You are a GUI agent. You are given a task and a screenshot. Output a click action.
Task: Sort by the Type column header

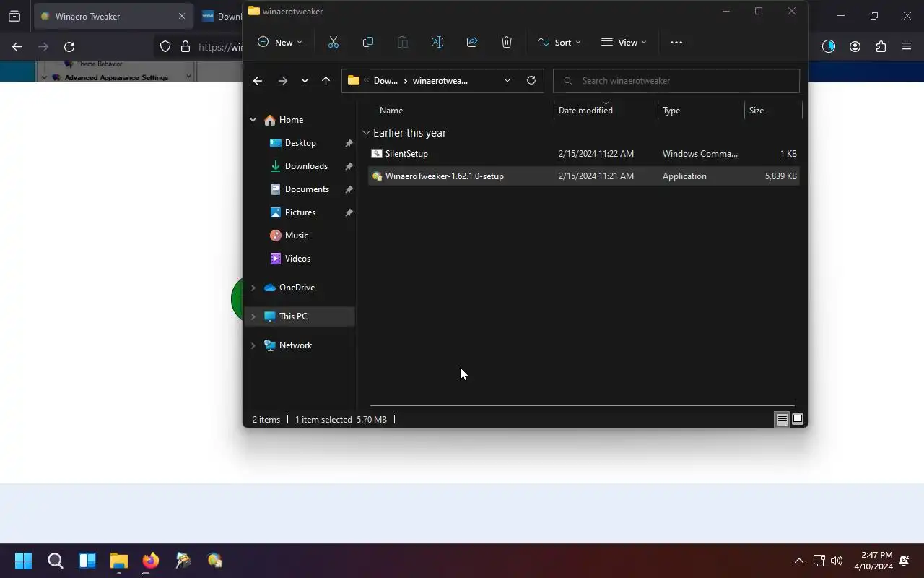[671, 111]
